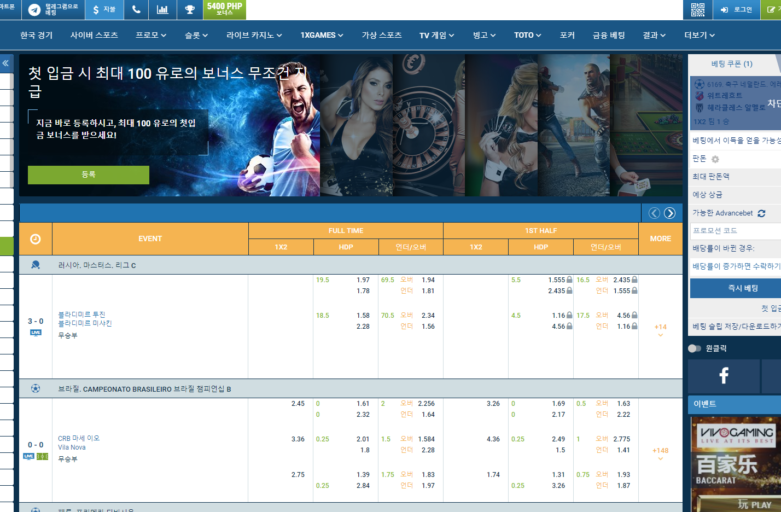Expand the TV 게임 menu

437,35
